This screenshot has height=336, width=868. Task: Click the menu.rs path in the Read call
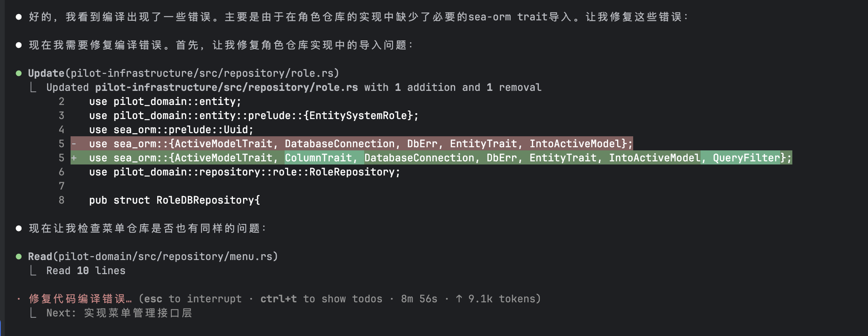(x=165, y=257)
